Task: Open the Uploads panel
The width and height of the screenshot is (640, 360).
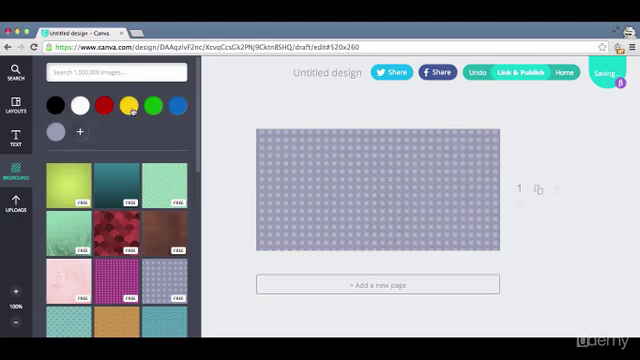Action: pyautogui.click(x=16, y=204)
